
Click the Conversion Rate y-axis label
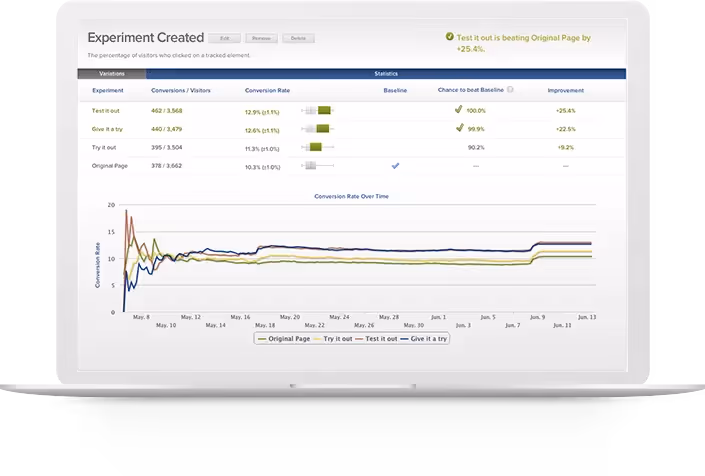click(98, 265)
